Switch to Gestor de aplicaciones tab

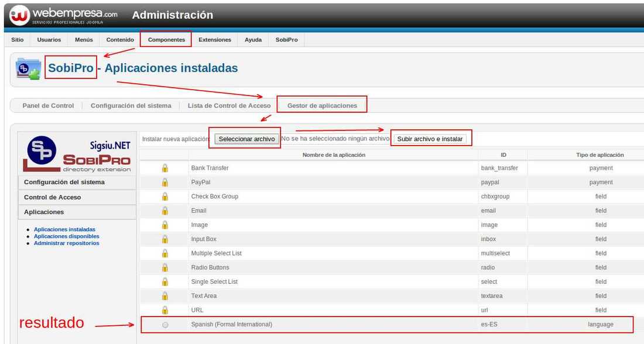click(x=322, y=105)
